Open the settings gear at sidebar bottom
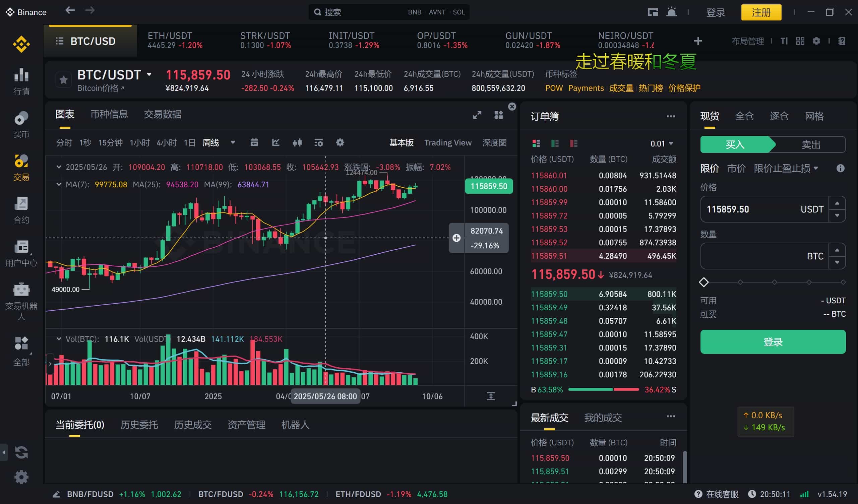858x504 pixels. click(x=21, y=477)
